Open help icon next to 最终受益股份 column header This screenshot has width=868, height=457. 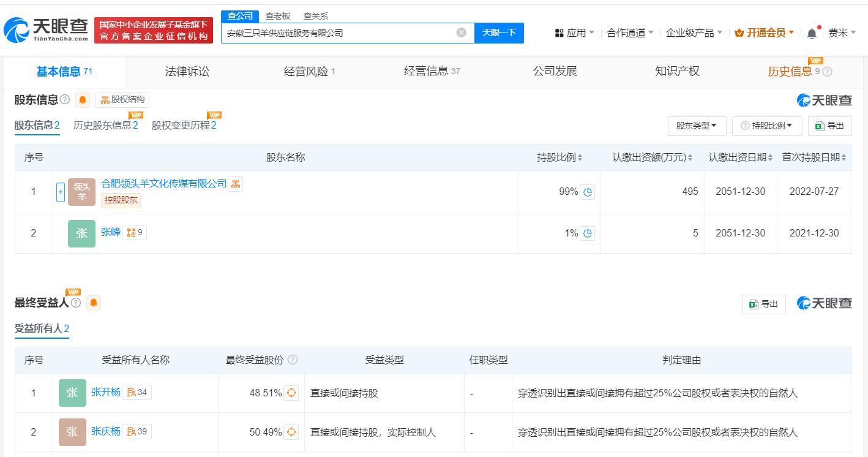(x=293, y=360)
